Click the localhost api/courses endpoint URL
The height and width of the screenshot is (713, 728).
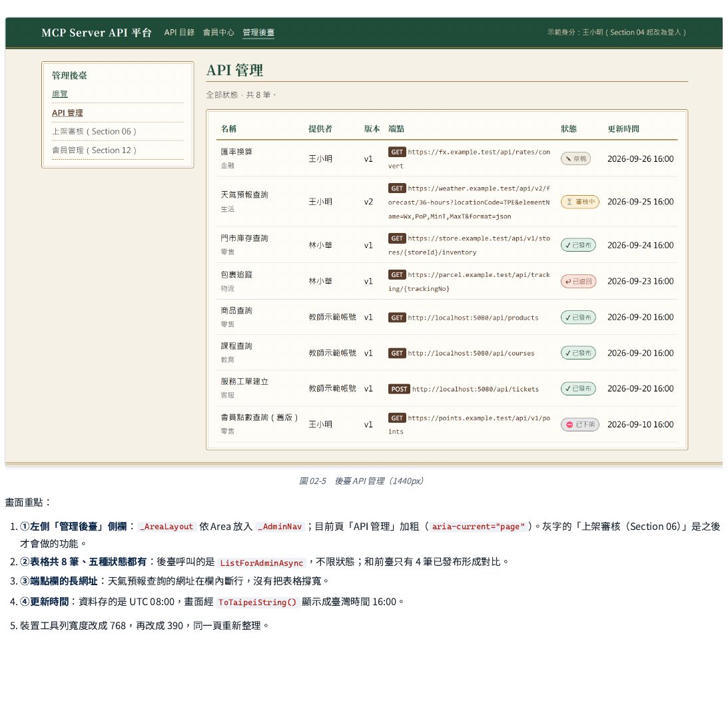pos(472,354)
